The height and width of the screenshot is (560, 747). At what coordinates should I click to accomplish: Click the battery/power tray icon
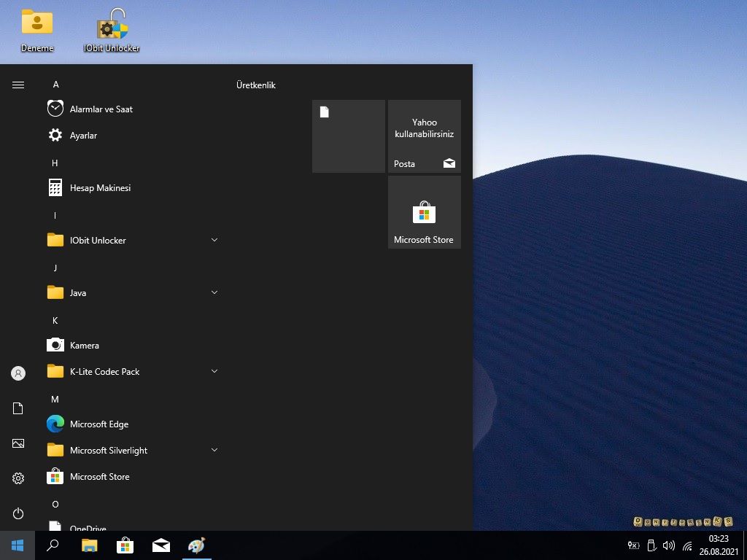click(x=633, y=545)
